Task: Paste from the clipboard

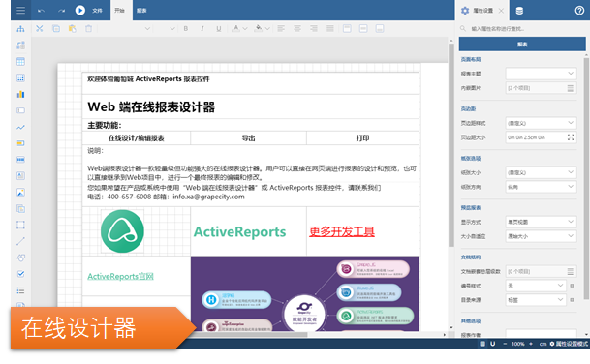Action: click(x=73, y=29)
